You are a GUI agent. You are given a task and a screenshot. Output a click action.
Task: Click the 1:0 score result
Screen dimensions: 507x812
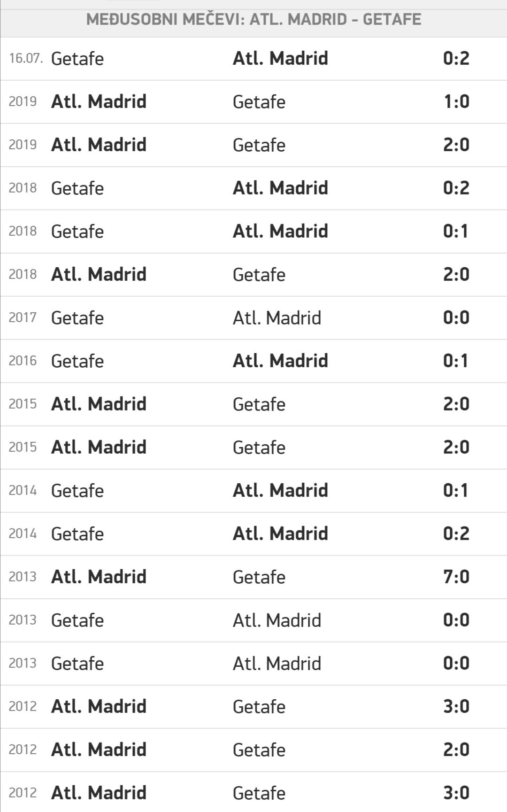[x=456, y=101]
